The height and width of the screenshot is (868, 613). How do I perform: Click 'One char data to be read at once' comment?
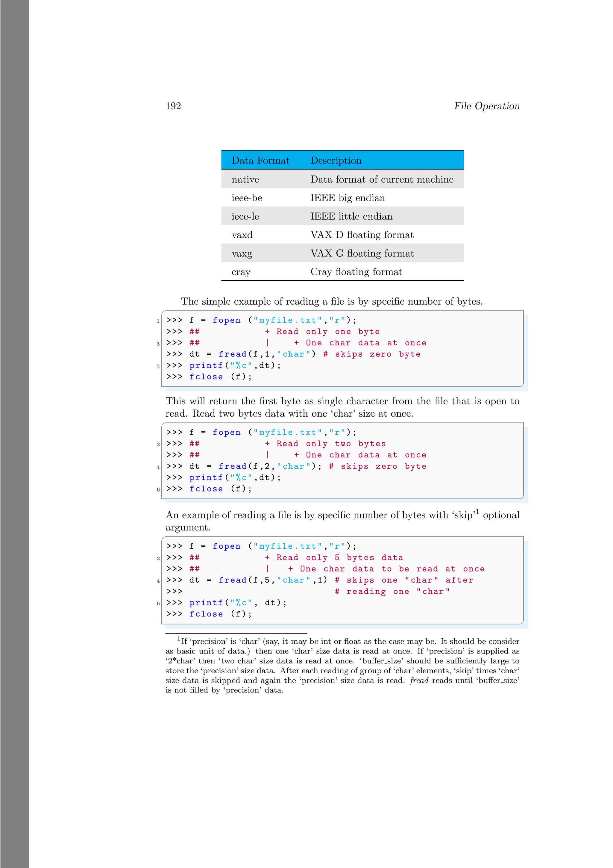click(x=386, y=569)
